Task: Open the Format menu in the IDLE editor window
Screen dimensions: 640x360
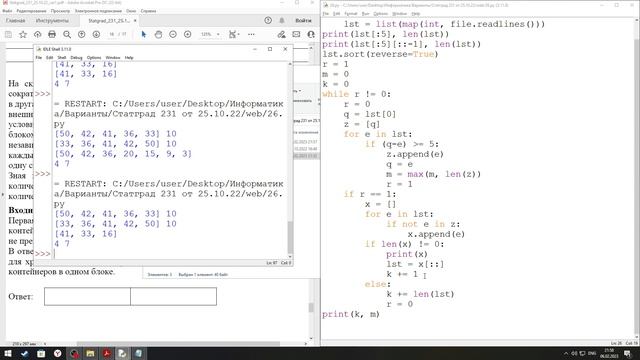Action: click(351, 14)
